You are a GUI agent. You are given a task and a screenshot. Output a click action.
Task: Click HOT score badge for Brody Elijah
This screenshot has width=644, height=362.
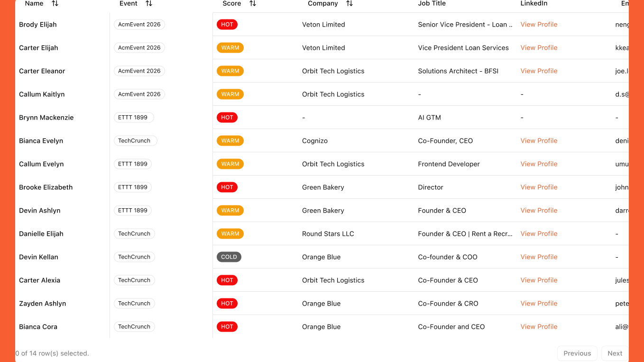point(227,25)
